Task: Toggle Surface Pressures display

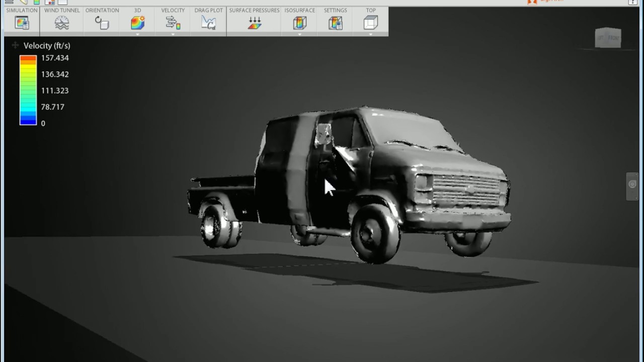Action: 255,23
